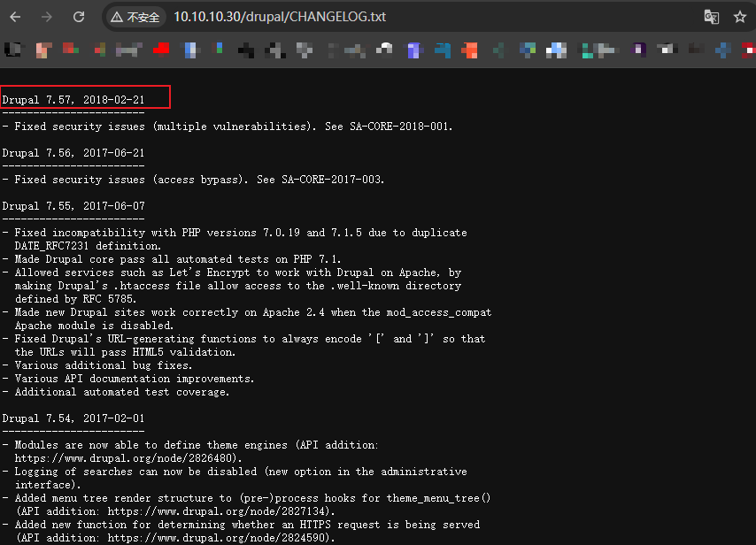
Task: Click the line "the URLs will pass HTML5 validation."
Action: [125, 352]
